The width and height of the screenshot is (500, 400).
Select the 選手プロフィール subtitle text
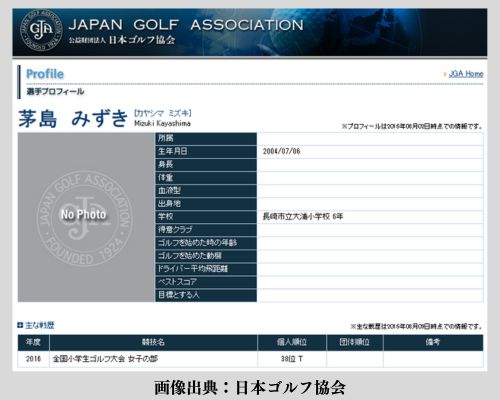(55, 92)
